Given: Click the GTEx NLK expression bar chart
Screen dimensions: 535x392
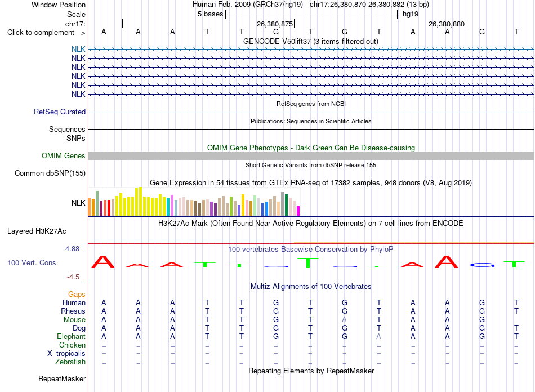Looking at the screenshot, I should [194, 201].
